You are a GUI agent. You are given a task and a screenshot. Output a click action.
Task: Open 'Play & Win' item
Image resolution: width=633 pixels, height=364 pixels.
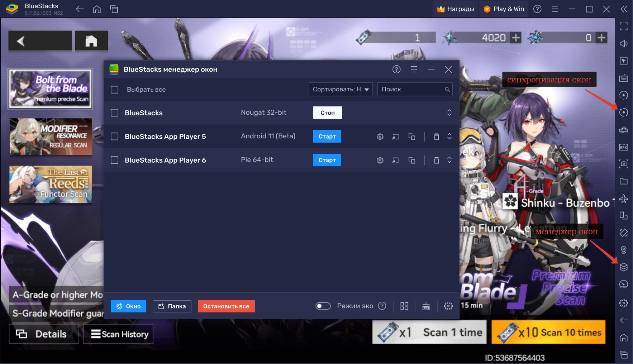click(x=504, y=9)
